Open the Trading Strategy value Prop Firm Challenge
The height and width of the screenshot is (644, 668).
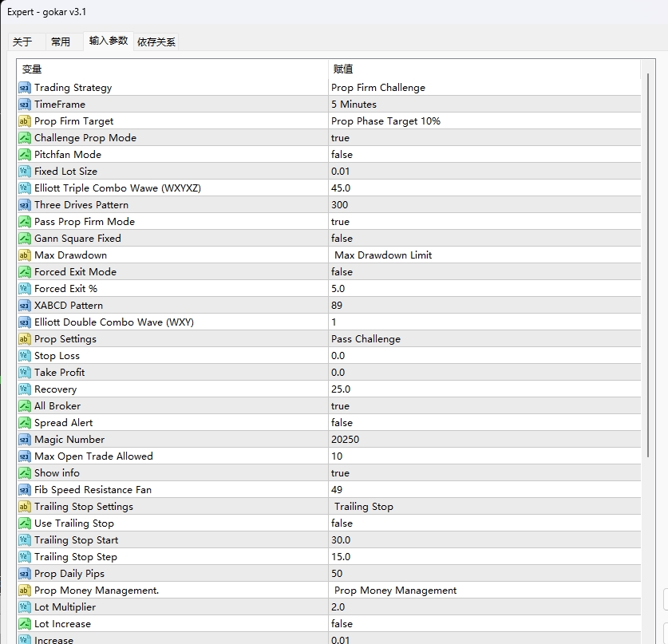[x=484, y=88]
